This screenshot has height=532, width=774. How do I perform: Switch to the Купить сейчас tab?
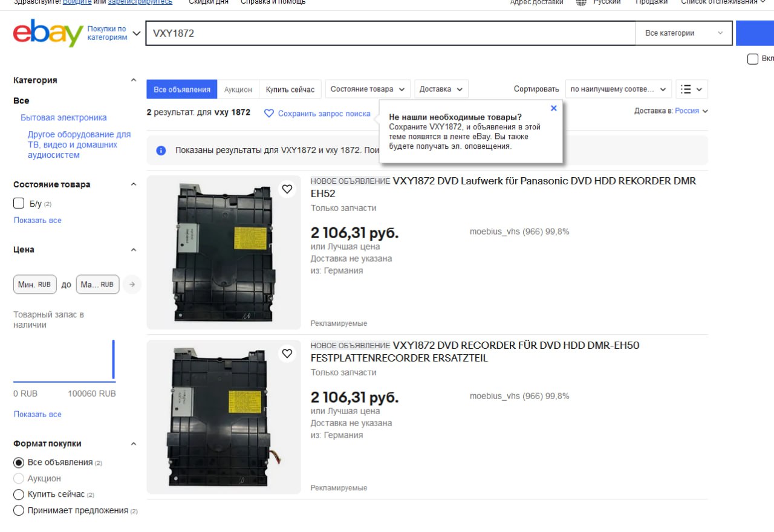click(x=290, y=89)
